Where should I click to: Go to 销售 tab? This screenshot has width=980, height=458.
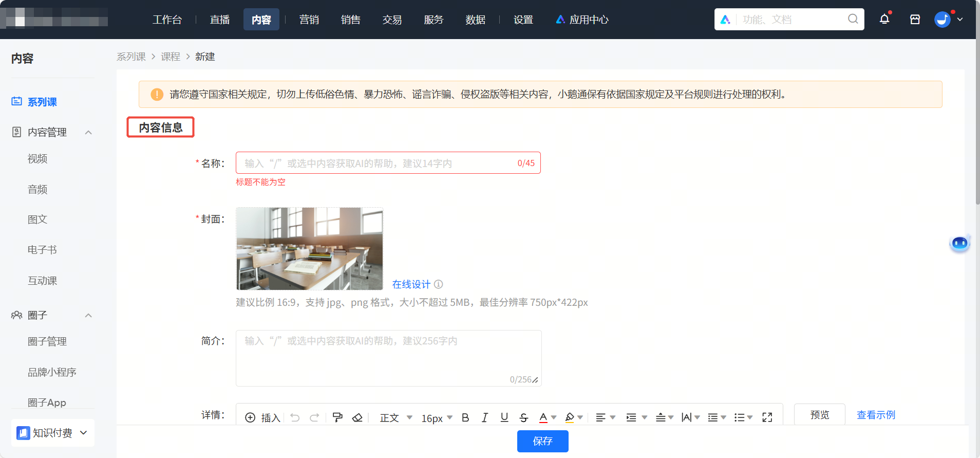point(351,20)
